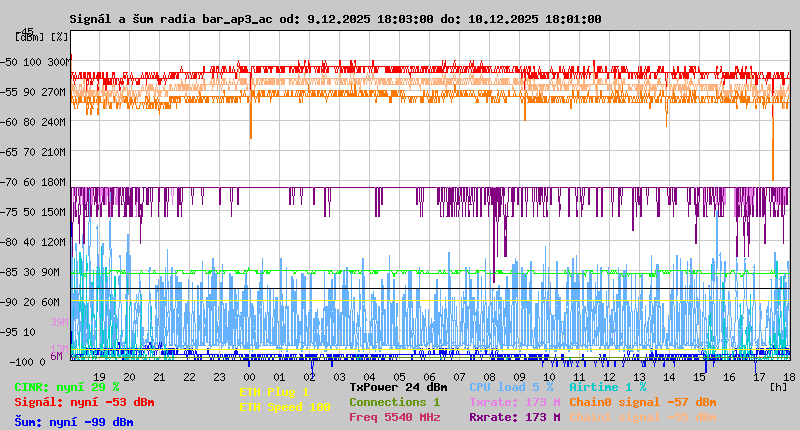
Task: Click the Airtime 1 % legend entry
Action: click(x=607, y=387)
